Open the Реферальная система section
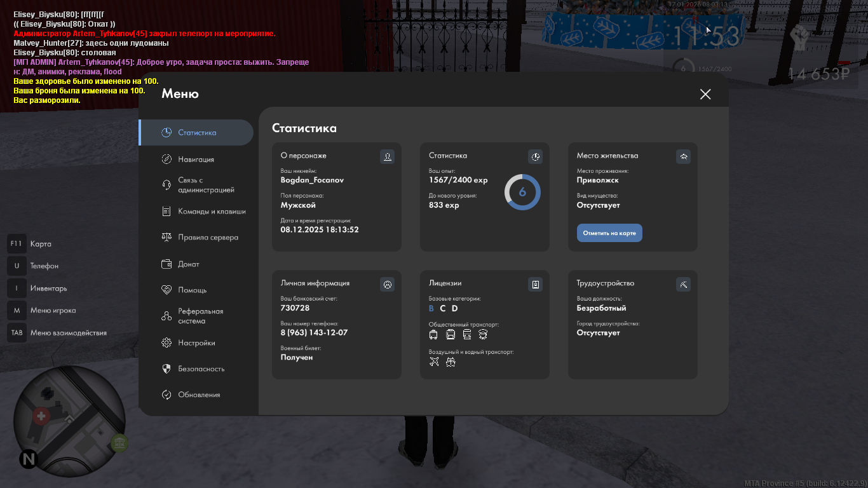 coord(200,316)
